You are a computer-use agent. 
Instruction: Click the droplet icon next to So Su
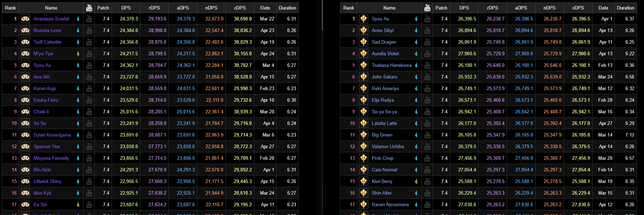click(78, 123)
